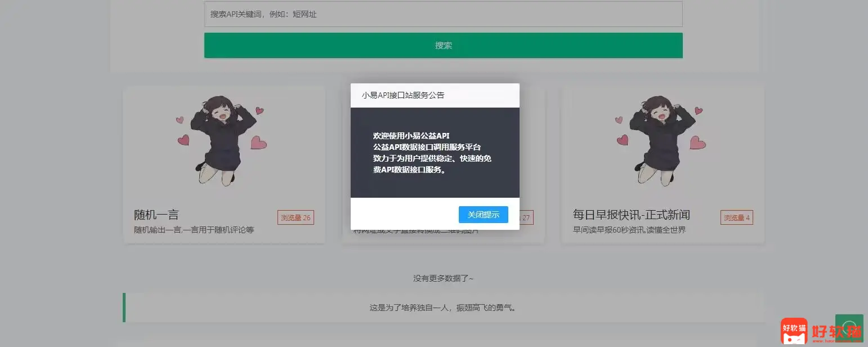Click the 早间读早报60秒资讯 description text

coord(629,230)
